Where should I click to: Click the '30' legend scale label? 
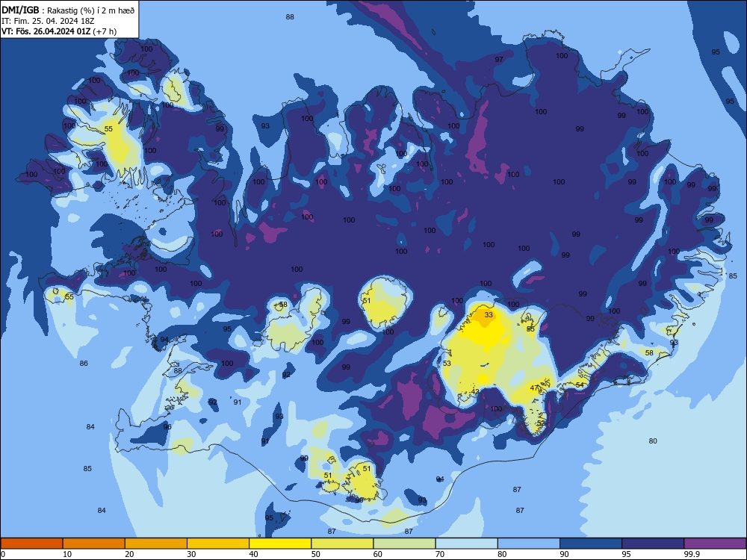[191, 554]
